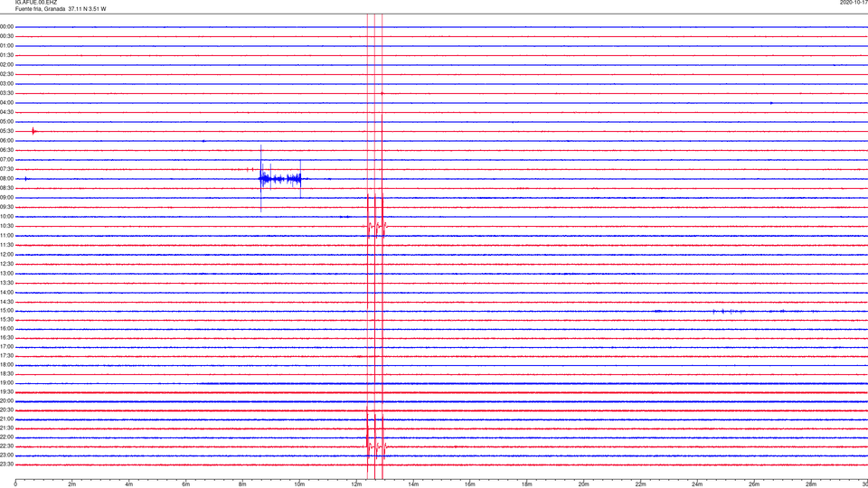This screenshot has height=488, width=868.
Task: Select the 09:00 time row label
Action: pyautogui.click(x=6, y=198)
